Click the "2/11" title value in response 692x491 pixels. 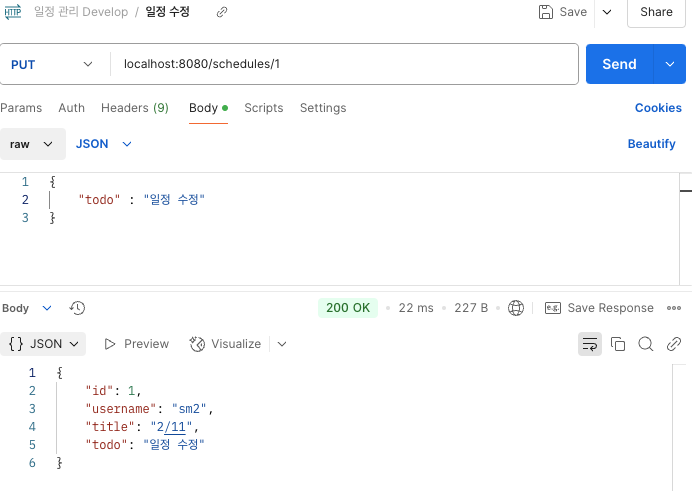tap(171, 427)
